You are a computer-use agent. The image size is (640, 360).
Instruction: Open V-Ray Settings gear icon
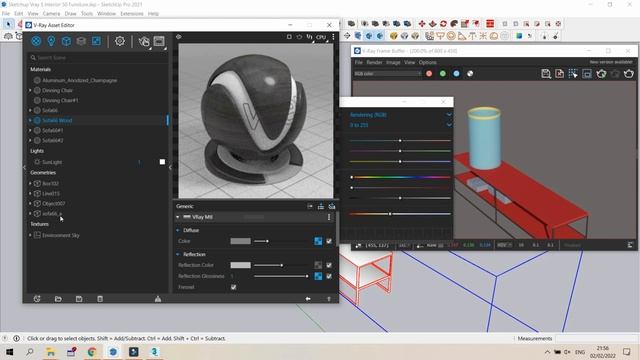(120, 41)
